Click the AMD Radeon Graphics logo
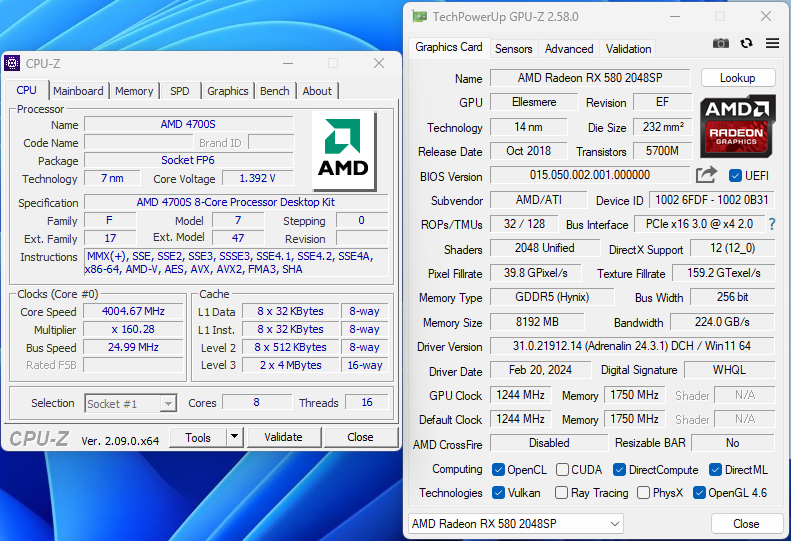791x541 pixels. [737, 126]
